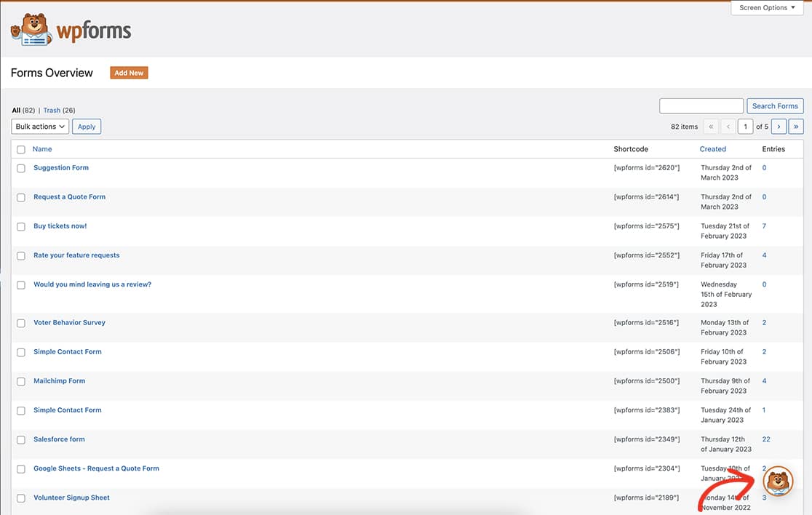Select shortcode [wpforms id="2620"]

647,168
